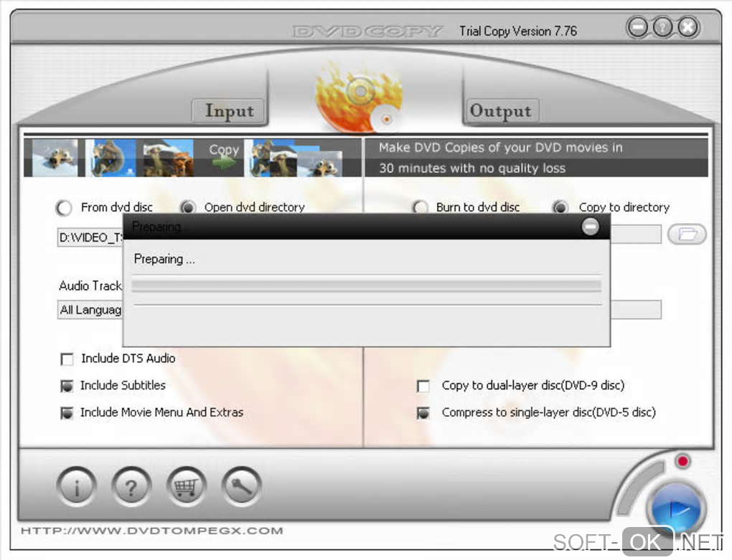Viewport: 732px width, 560px height.
Task: Select the Open dvd directory option
Action: point(188,207)
